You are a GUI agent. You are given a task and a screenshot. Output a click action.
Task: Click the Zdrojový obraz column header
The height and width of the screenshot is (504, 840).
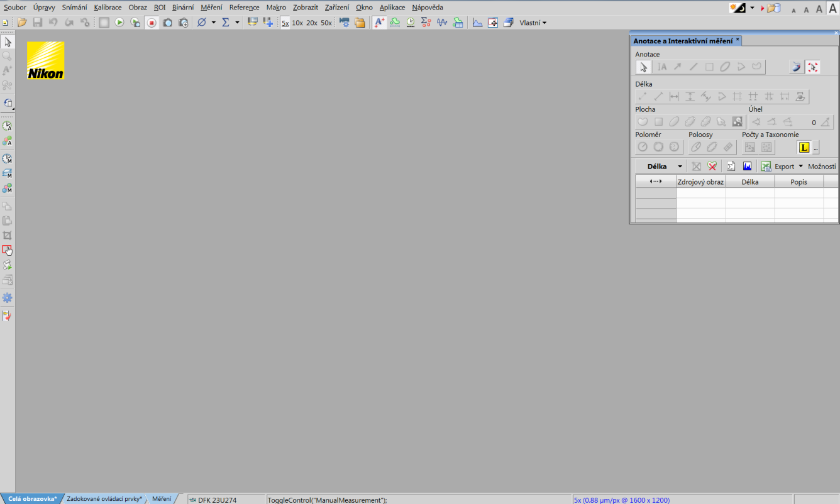point(700,182)
